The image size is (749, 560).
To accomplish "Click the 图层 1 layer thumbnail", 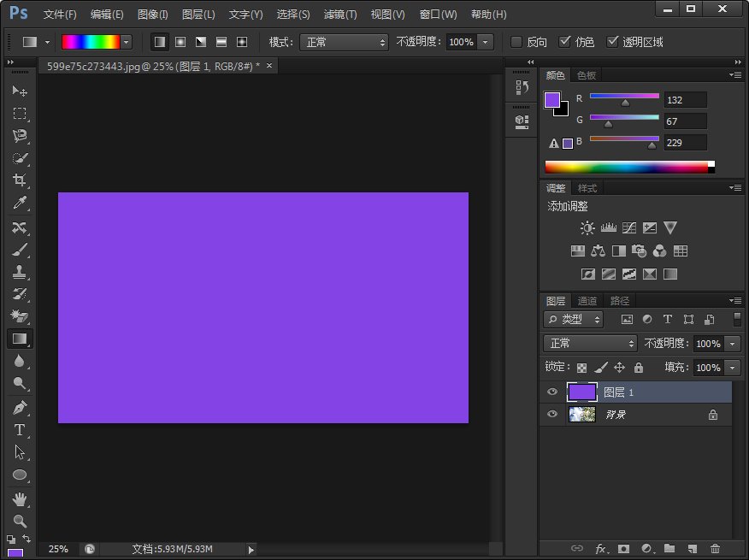I will point(581,391).
